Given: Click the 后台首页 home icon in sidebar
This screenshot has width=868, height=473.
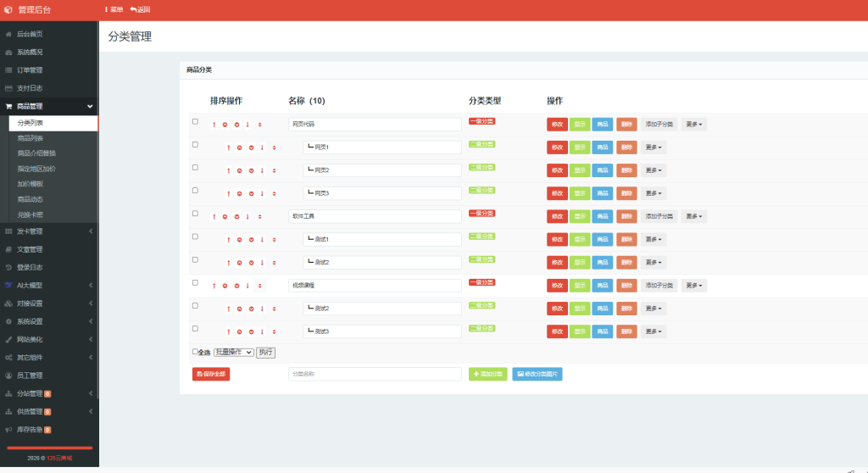Looking at the screenshot, I should point(8,34).
